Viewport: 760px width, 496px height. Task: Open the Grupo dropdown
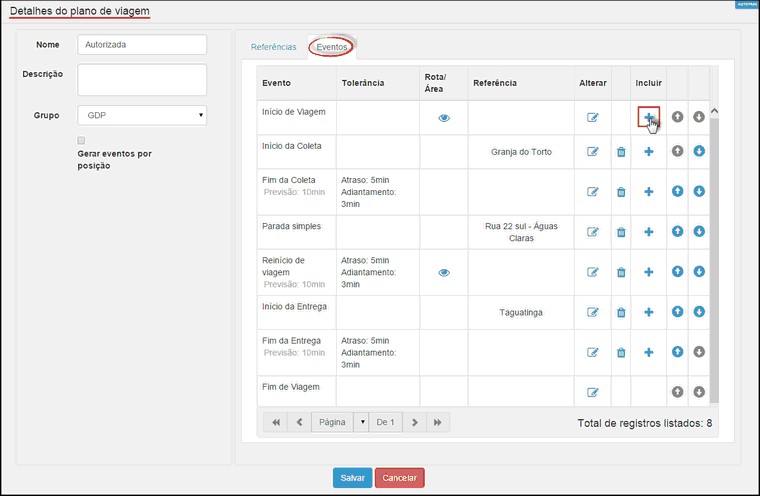[x=142, y=115]
